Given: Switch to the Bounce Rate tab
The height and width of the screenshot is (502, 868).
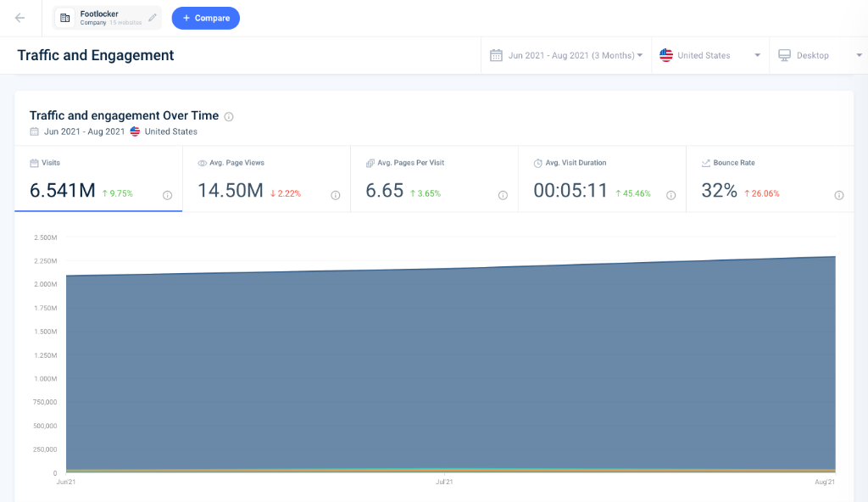Looking at the screenshot, I should [x=770, y=179].
